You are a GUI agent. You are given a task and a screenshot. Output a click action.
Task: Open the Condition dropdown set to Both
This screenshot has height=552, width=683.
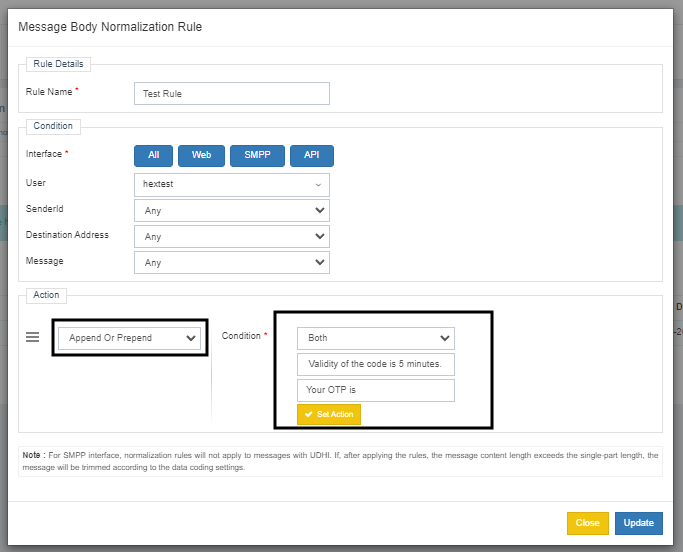[x=375, y=338]
